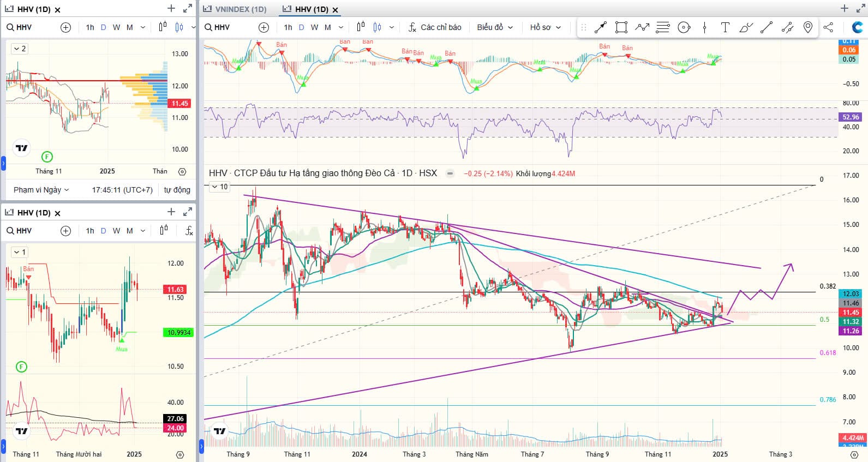The image size is (868, 462).
Task: Add symbol to compare in main chart
Action: point(264,27)
